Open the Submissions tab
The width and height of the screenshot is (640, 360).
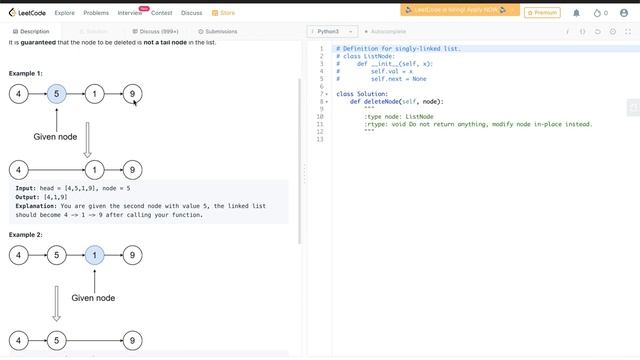click(x=218, y=31)
